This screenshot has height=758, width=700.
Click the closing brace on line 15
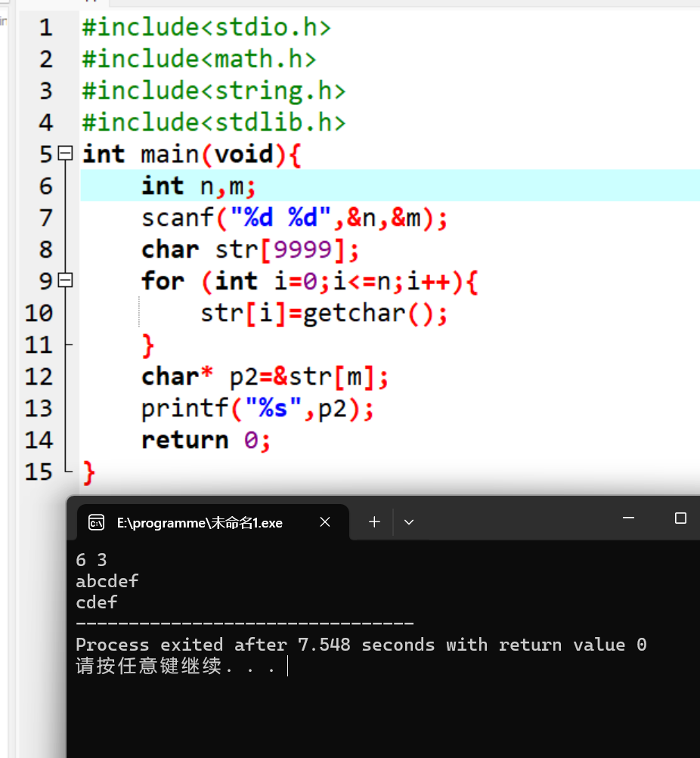[x=89, y=473]
